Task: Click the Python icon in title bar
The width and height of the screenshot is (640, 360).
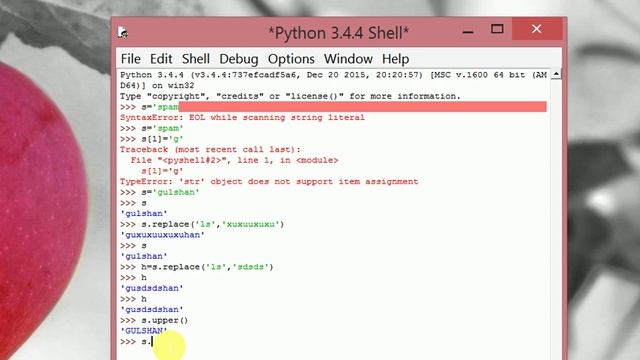Action: click(x=122, y=32)
